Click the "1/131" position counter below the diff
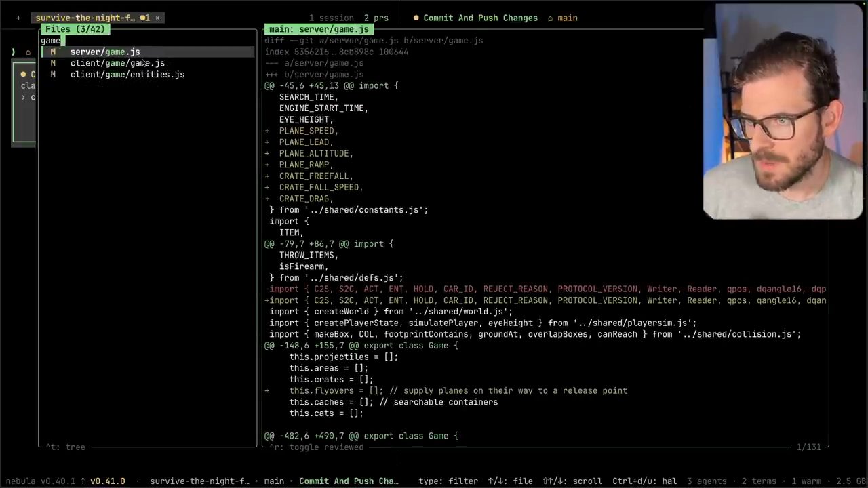Image resolution: width=868 pixels, height=488 pixels. tap(808, 447)
